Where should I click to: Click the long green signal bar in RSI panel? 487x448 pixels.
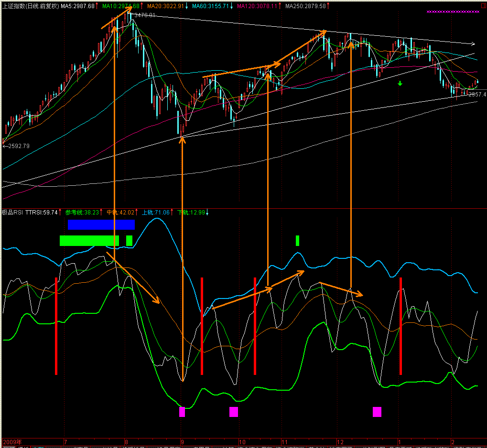[89, 241]
